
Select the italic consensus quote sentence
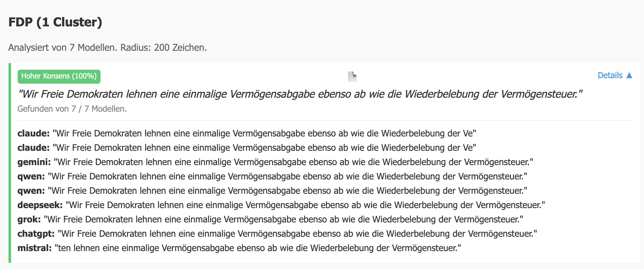coord(300,94)
